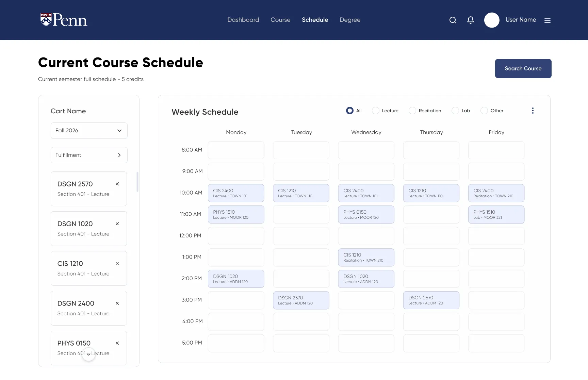Select the All filter radio button

[x=349, y=111]
